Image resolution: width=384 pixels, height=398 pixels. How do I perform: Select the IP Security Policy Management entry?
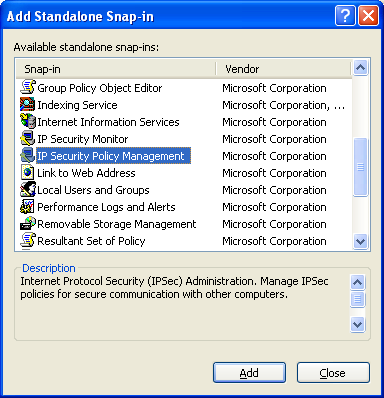click(113, 156)
